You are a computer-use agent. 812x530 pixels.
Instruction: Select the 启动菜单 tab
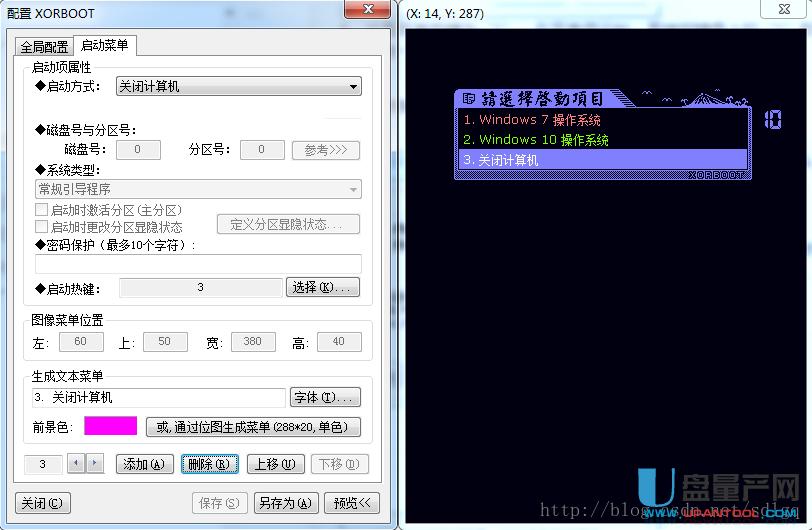[x=105, y=45]
